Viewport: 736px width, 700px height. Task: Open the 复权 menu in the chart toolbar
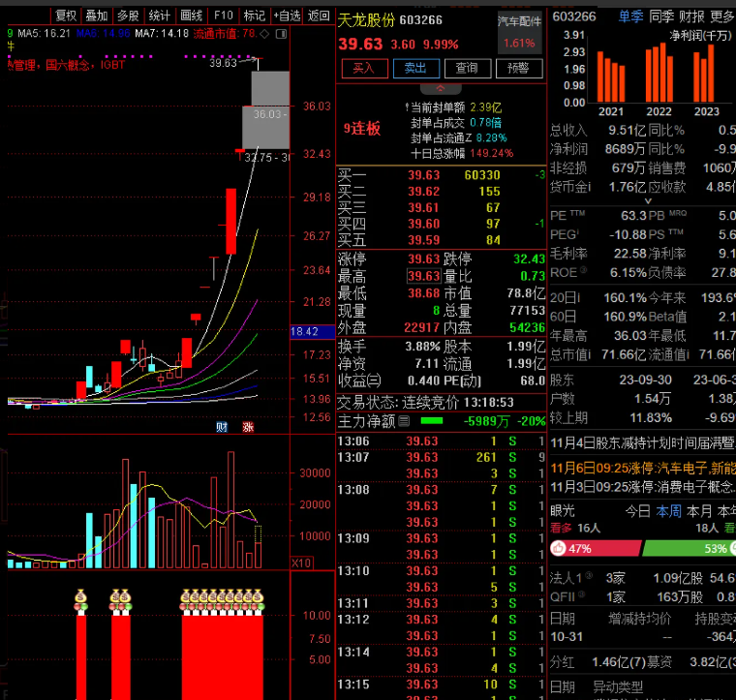pyautogui.click(x=66, y=15)
